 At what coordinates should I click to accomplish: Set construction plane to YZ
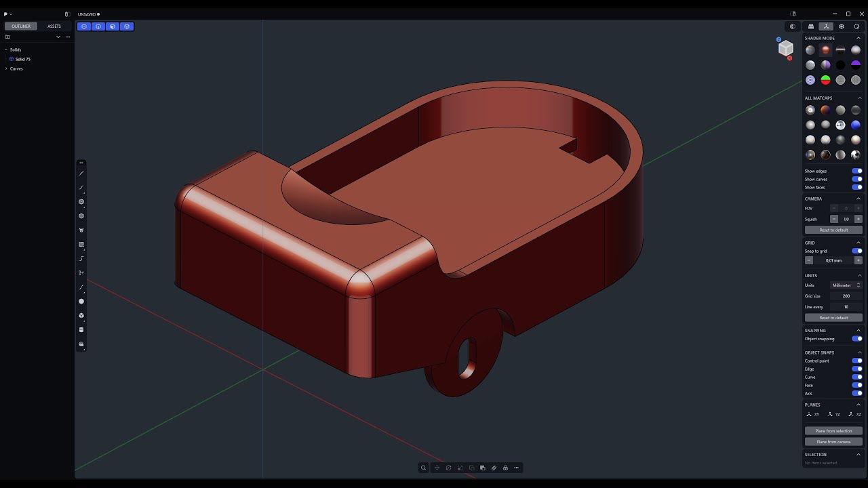833,414
